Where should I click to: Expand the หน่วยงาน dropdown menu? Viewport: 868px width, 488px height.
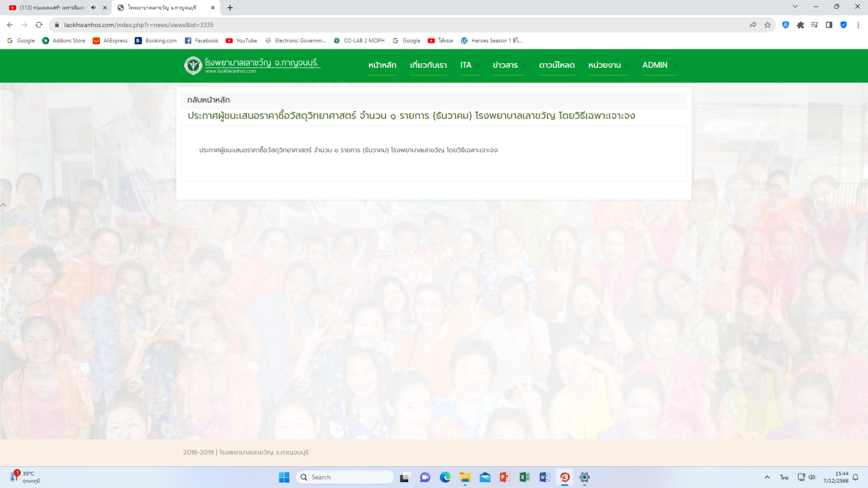[608, 65]
